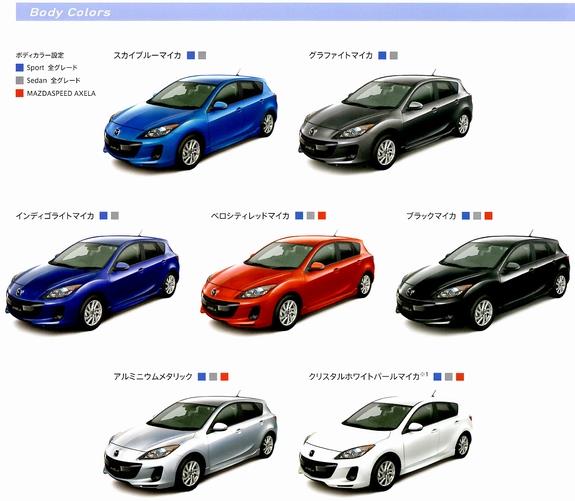Image resolution: width=575 pixels, height=501 pixels.
Task: Click the Body Colors header banner
Action: [x=295, y=12]
